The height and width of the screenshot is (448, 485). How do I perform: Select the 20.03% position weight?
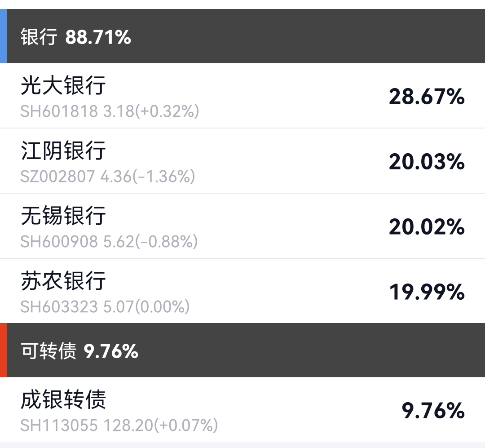(426, 162)
